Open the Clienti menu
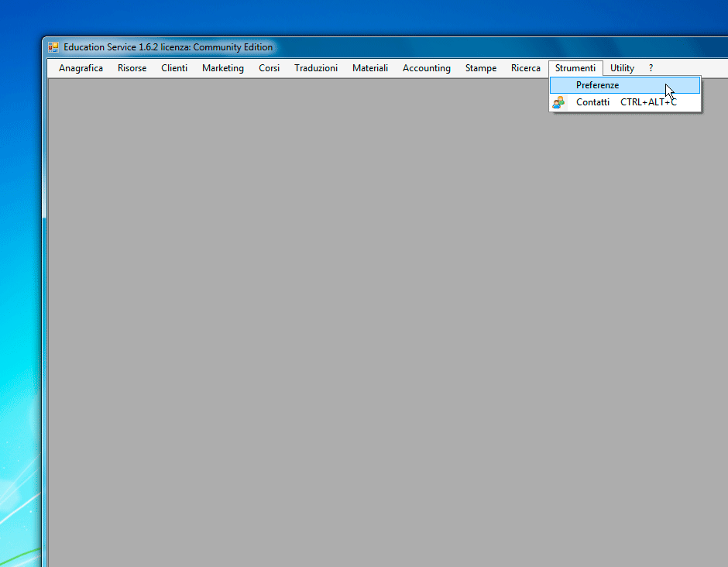The height and width of the screenshot is (567, 728). click(174, 68)
